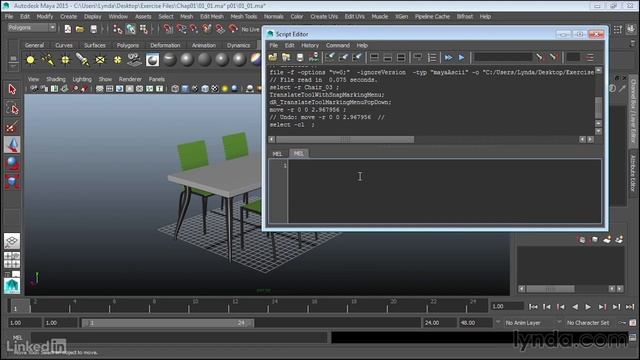
Task: Open the Dynamics shelf tab
Action: [238, 45]
